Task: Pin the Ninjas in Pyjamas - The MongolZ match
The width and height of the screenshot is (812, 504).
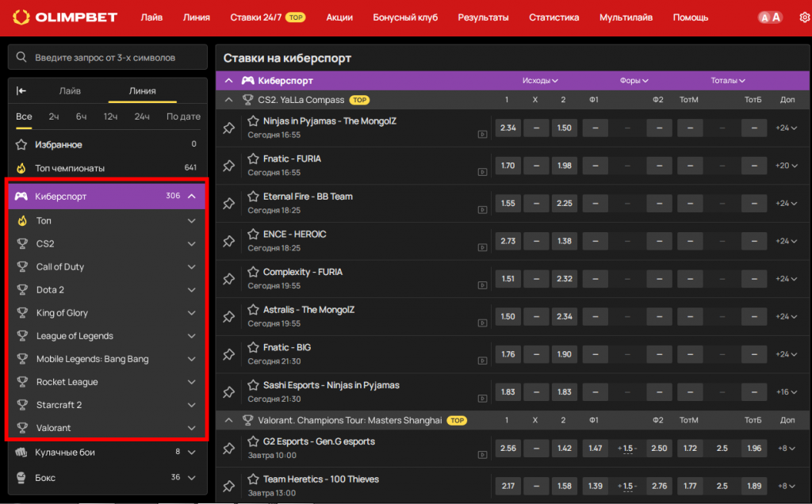Action: point(229,128)
